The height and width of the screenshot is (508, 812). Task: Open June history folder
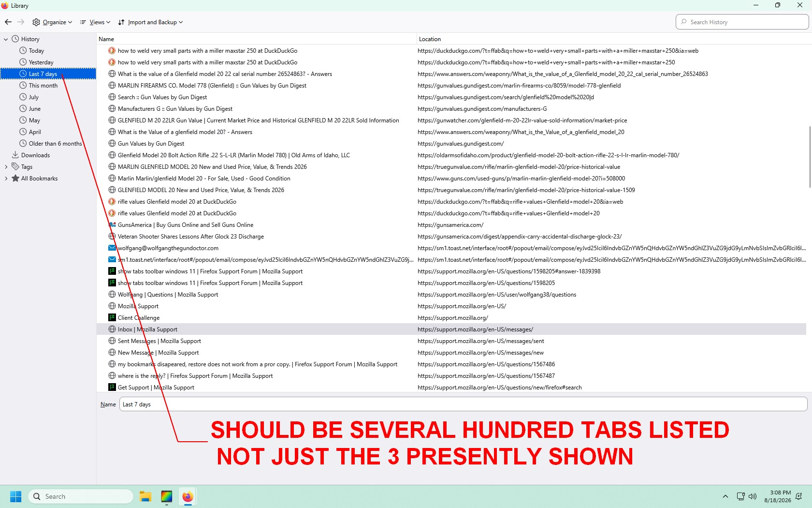pos(35,109)
